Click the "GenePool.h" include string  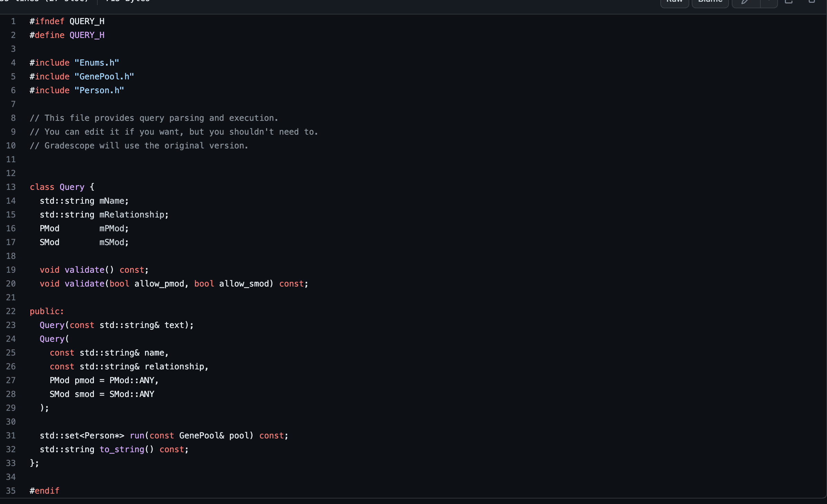pyautogui.click(x=104, y=77)
